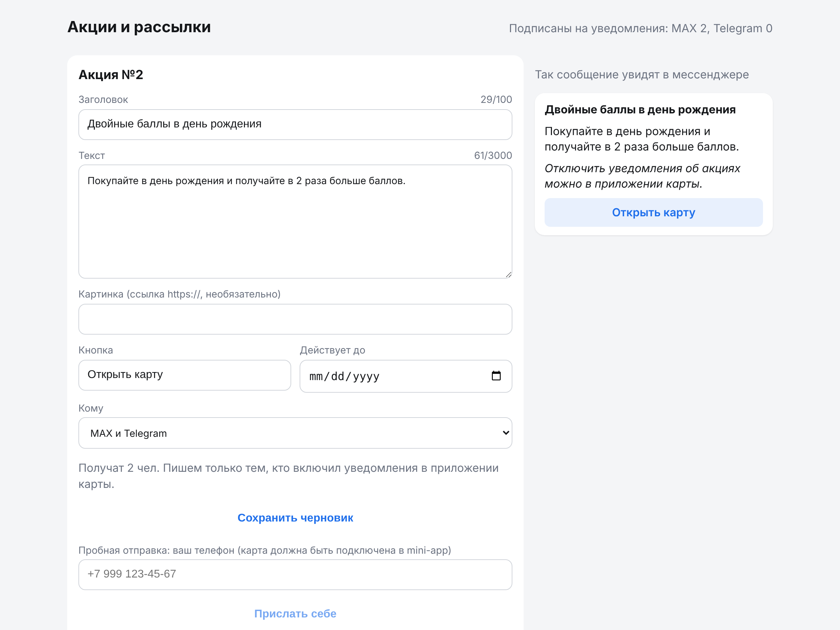Click the Кнопка field containing Открыть карту

184,375
